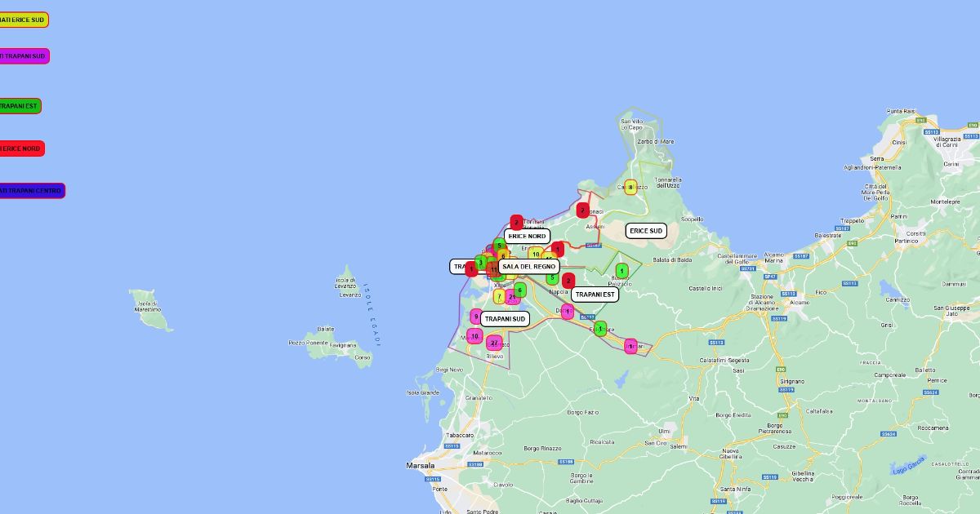This screenshot has height=514, width=980.
Task: Select the magenta TRAPANI SUD legend button
Action: pyautogui.click(x=24, y=56)
